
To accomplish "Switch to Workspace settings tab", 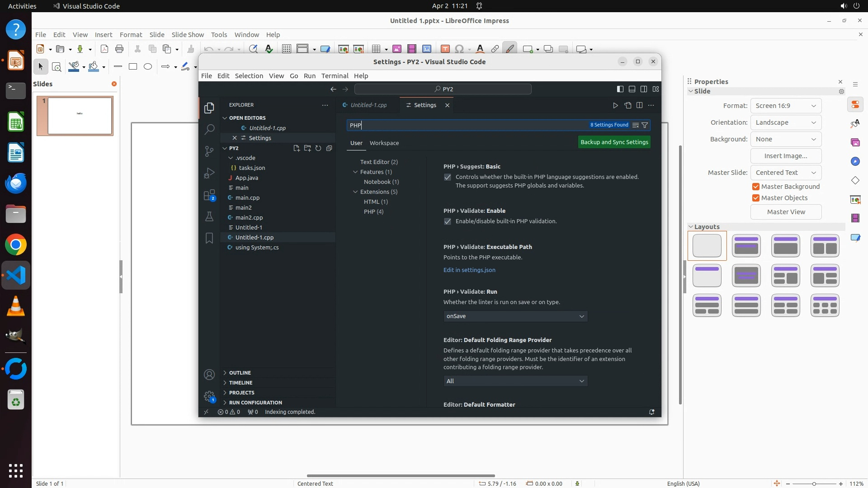I will (384, 143).
